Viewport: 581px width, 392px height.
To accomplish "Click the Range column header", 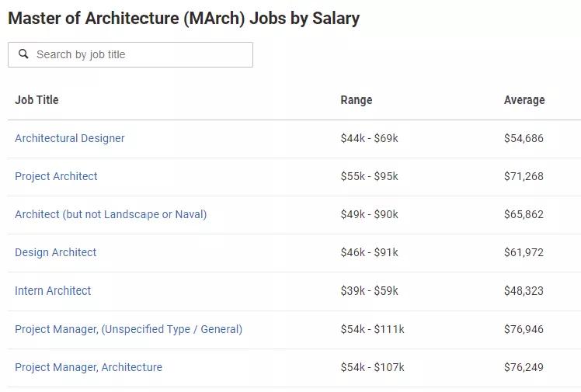I will pyautogui.click(x=357, y=100).
